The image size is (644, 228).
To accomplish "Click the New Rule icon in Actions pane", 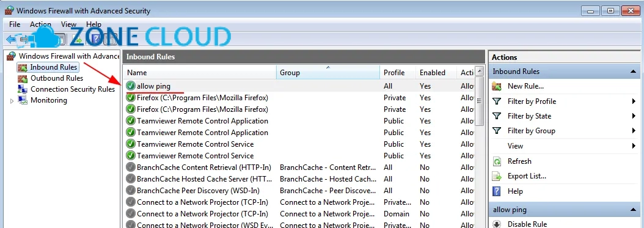I will pos(497,86).
